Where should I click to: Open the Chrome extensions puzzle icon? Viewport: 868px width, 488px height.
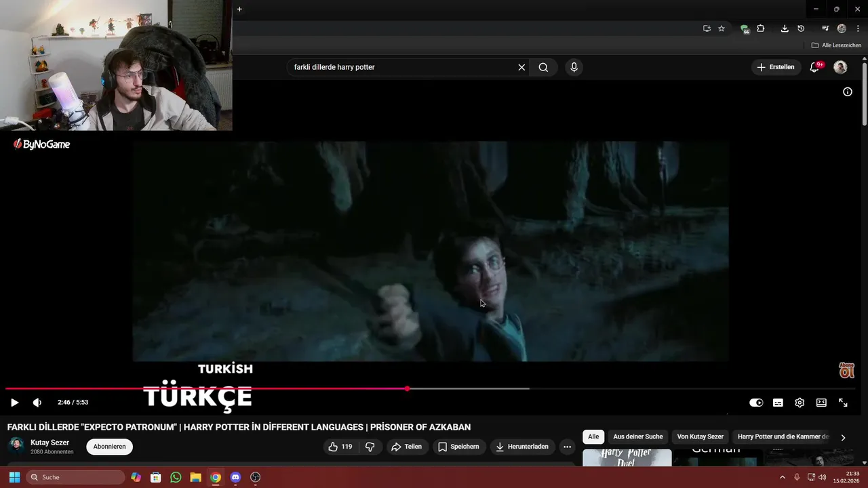(x=761, y=28)
